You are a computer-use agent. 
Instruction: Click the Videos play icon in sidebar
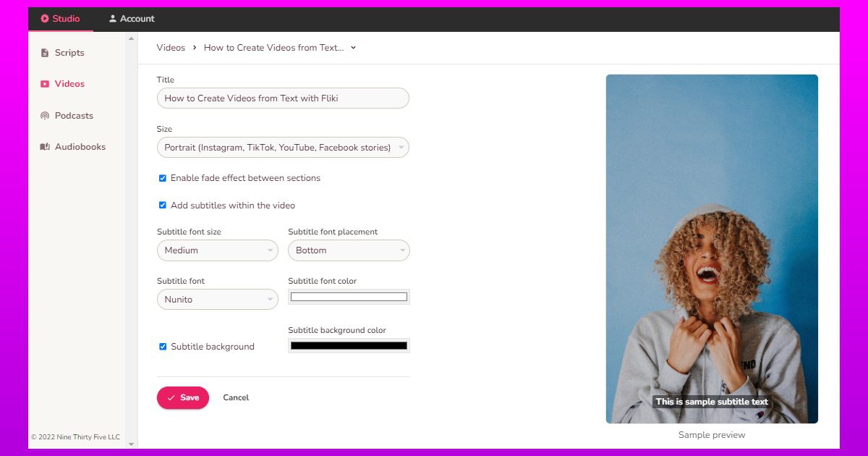tap(45, 84)
